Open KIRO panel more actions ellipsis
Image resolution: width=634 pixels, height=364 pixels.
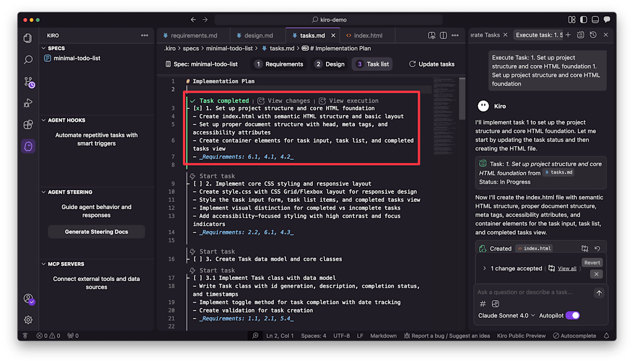pos(144,35)
